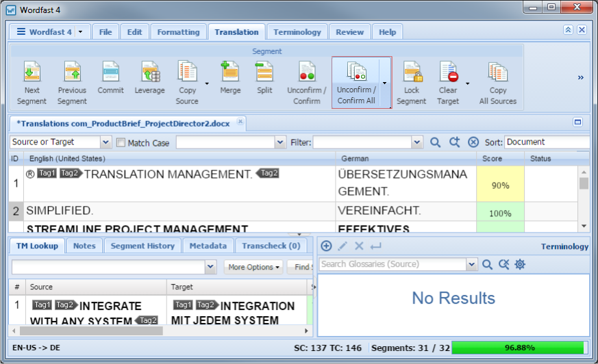
Task: Clear Target text
Action: tap(448, 83)
